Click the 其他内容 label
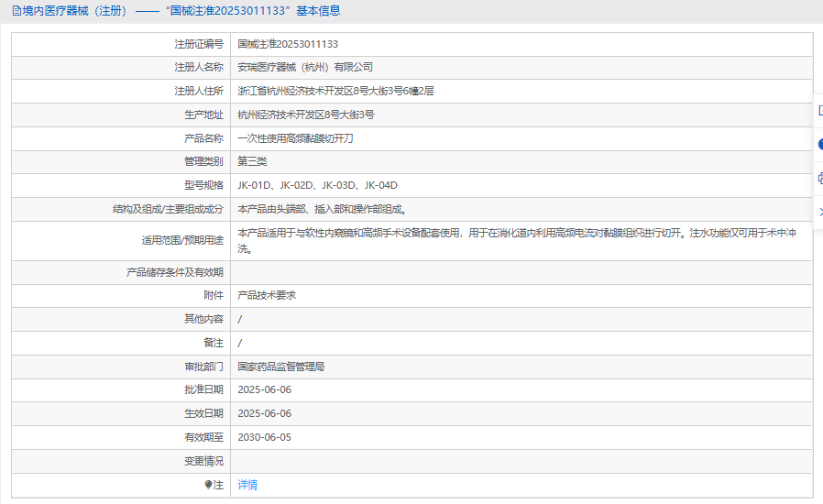823x504 pixels. pyautogui.click(x=203, y=319)
